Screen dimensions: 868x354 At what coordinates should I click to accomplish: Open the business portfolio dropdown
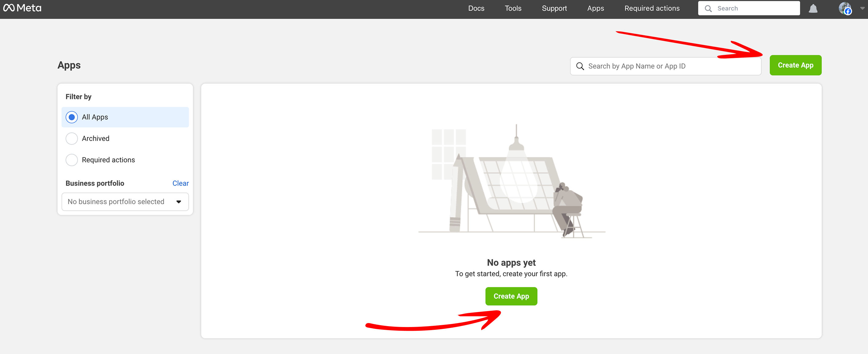[125, 201]
